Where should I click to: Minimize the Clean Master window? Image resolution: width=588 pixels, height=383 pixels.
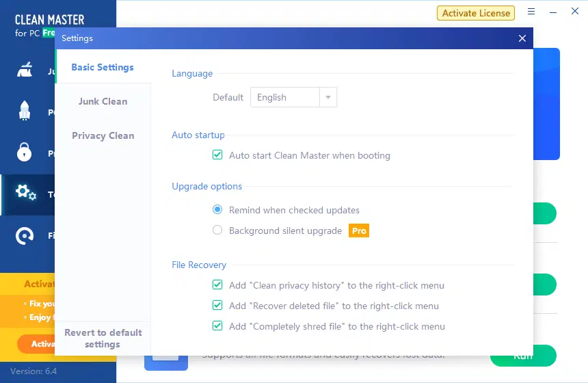(552, 12)
